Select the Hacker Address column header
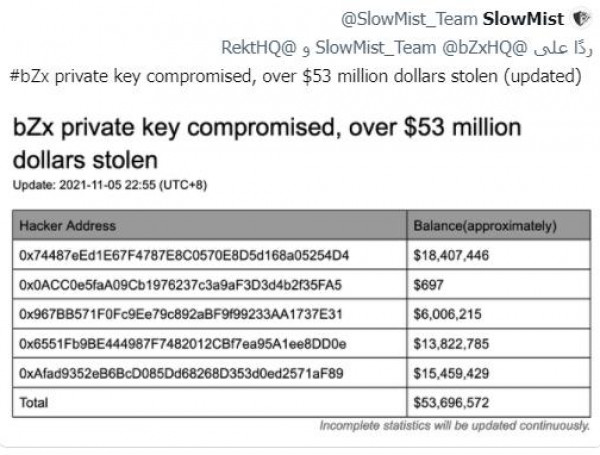Screen dimensions: 600x455 (210, 225)
